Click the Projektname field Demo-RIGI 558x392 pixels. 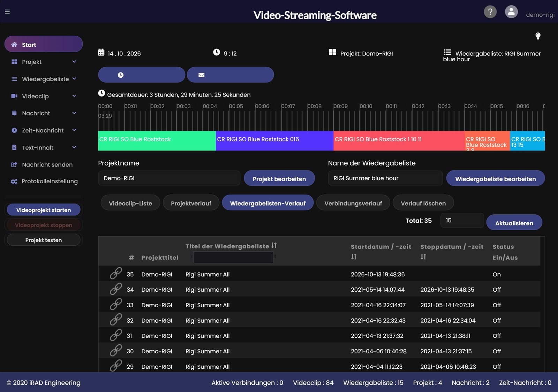(169, 178)
